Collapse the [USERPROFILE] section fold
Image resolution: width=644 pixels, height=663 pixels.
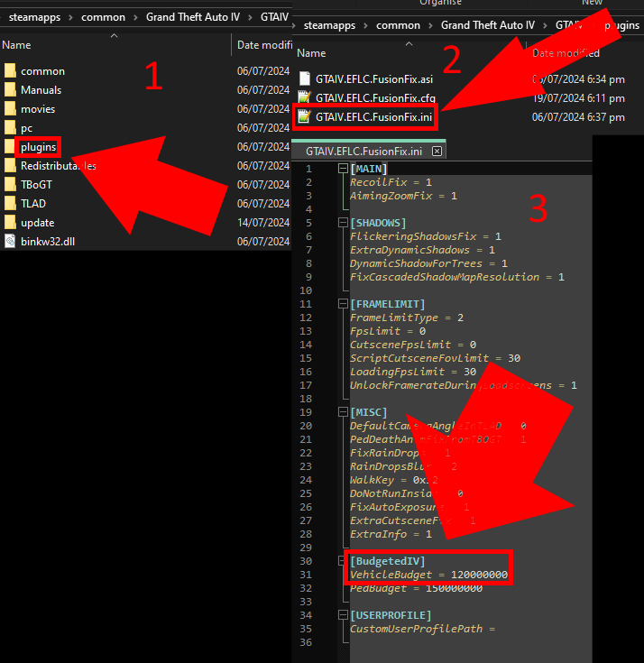343,615
